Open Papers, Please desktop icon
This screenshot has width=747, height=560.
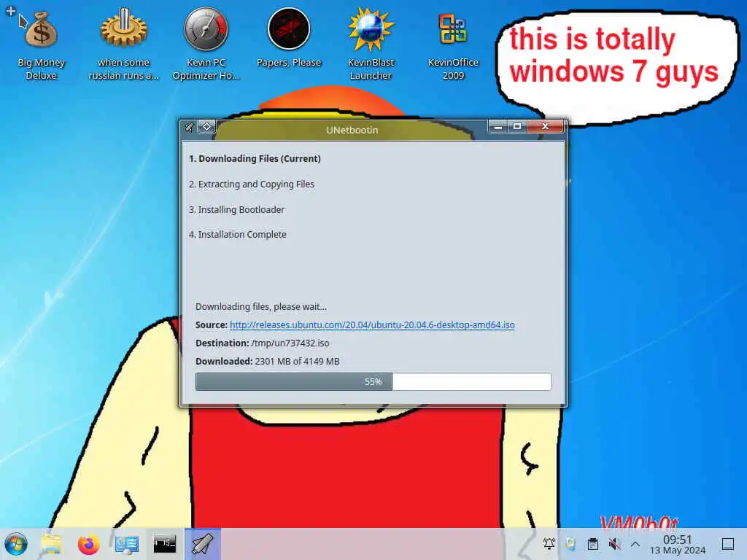click(x=289, y=39)
